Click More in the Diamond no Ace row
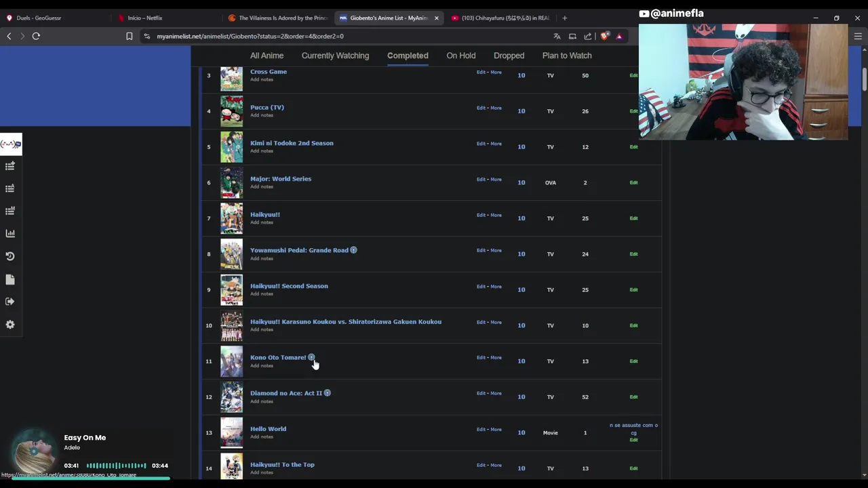 (496, 393)
